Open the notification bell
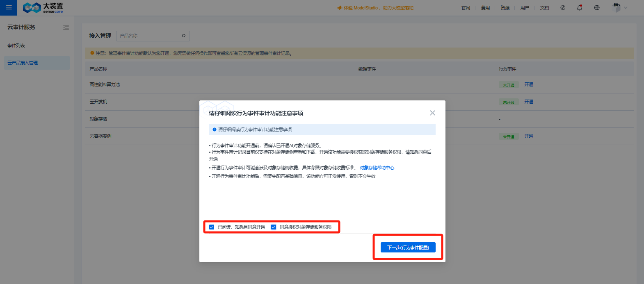The width and height of the screenshot is (644, 284). [x=580, y=7]
